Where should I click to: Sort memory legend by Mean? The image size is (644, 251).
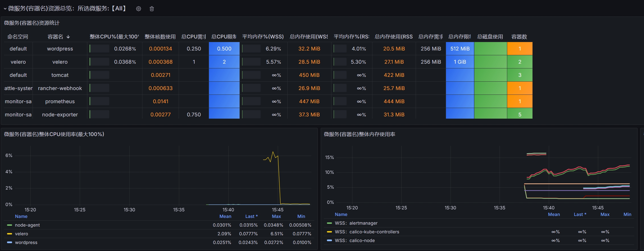(554, 214)
